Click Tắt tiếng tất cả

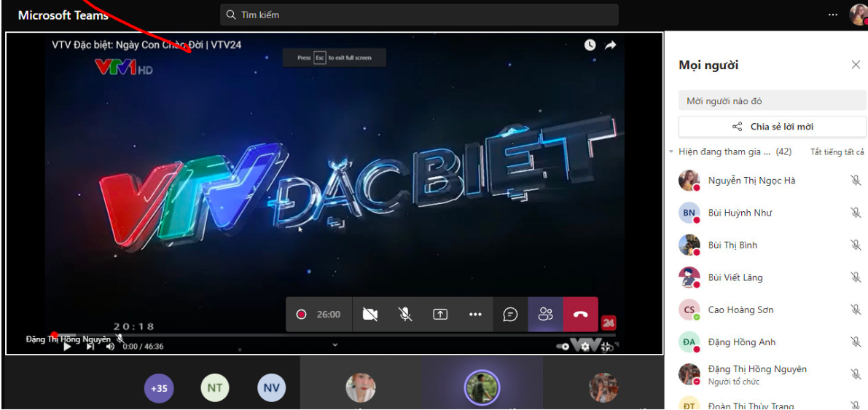[837, 151]
